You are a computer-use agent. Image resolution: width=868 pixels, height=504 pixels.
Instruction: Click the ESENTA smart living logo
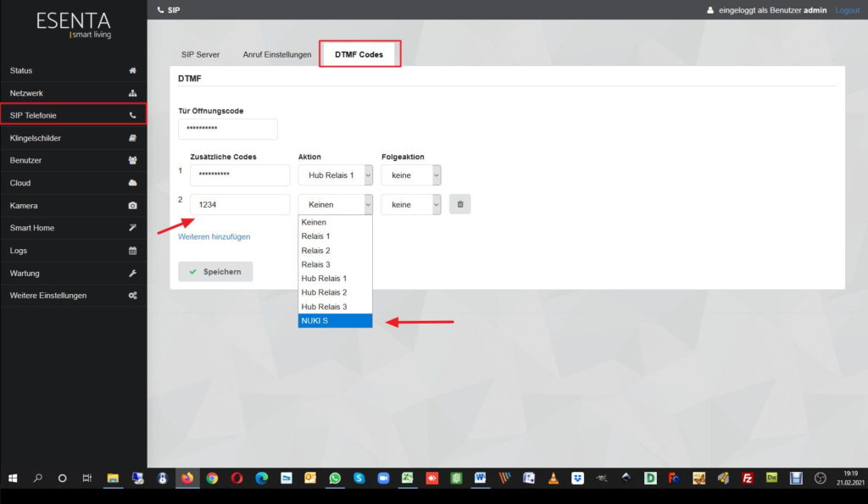74,25
